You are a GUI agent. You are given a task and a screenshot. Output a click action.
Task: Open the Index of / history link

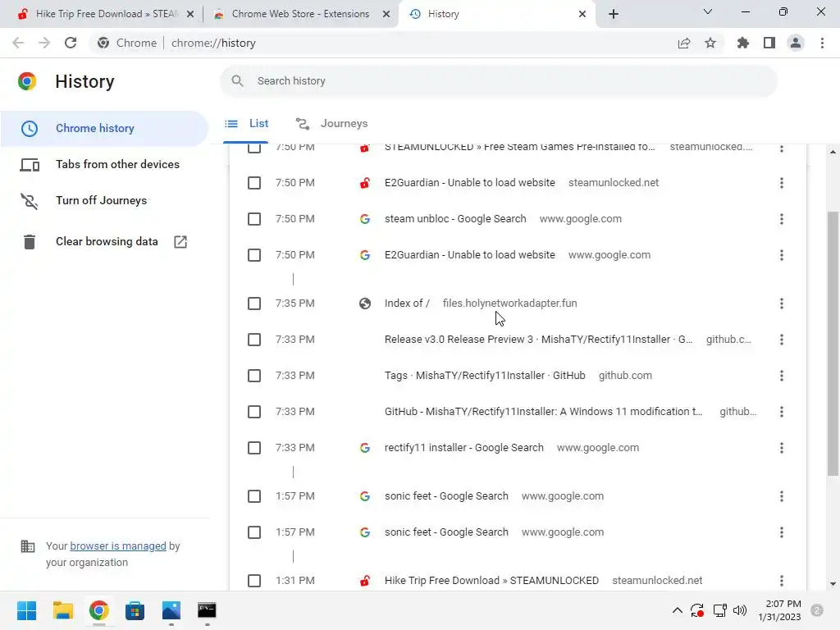tap(407, 304)
